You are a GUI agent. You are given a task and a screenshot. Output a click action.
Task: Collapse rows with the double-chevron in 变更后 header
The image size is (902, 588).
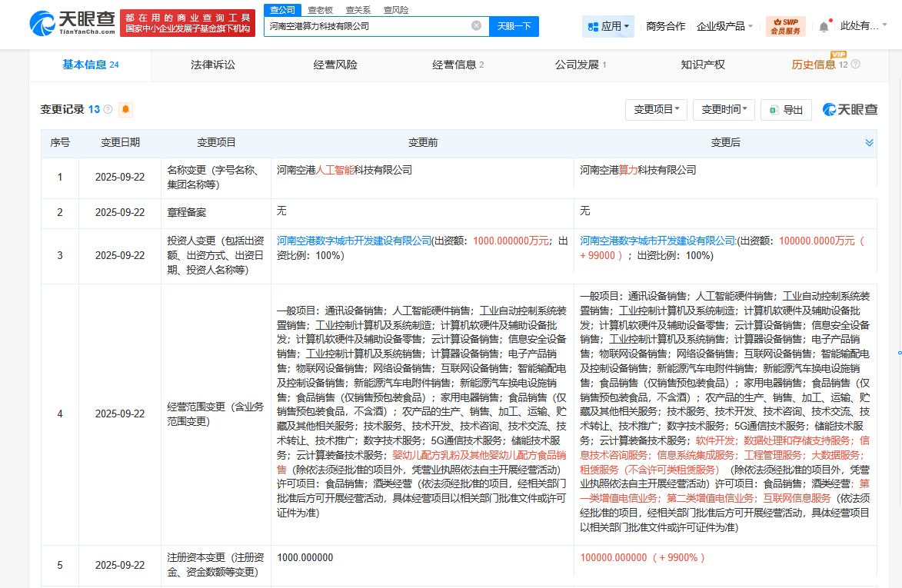(x=868, y=142)
